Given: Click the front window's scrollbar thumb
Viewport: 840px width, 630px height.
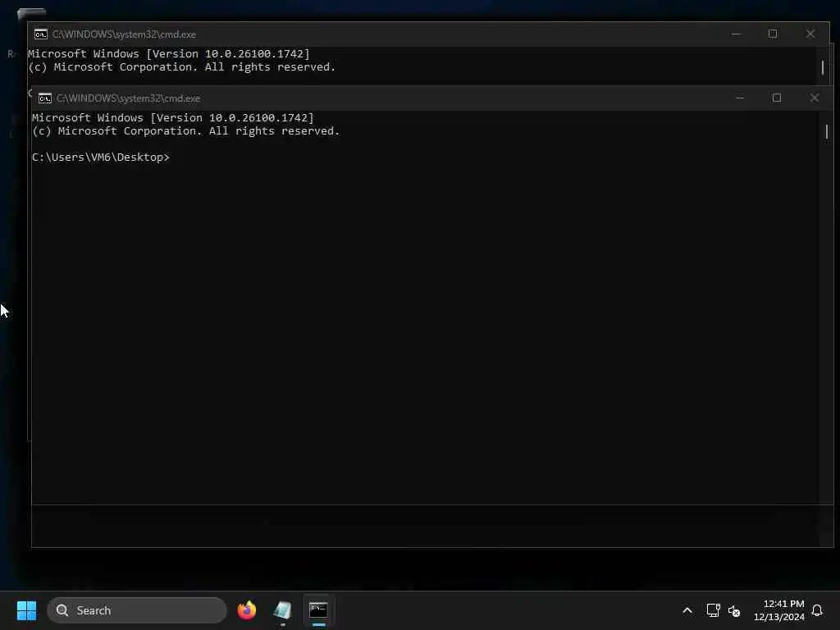Looking at the screenshot, I should (827, 131).
